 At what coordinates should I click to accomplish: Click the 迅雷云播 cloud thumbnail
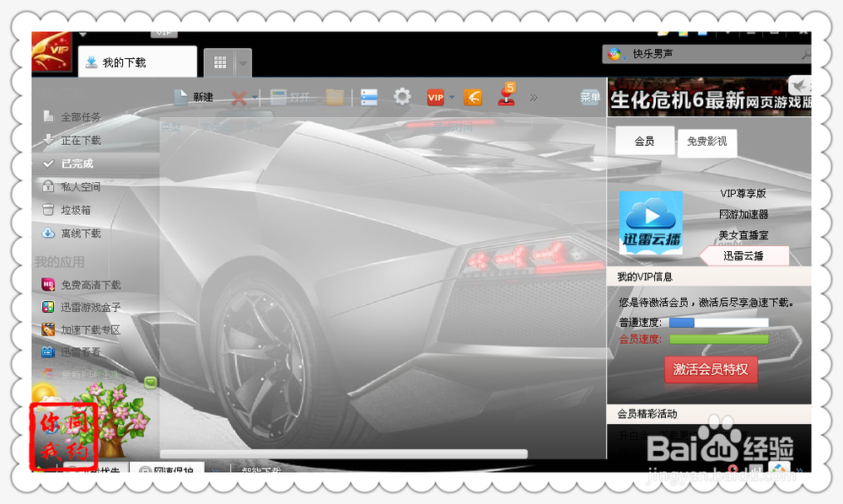click(x=651, y=223)
